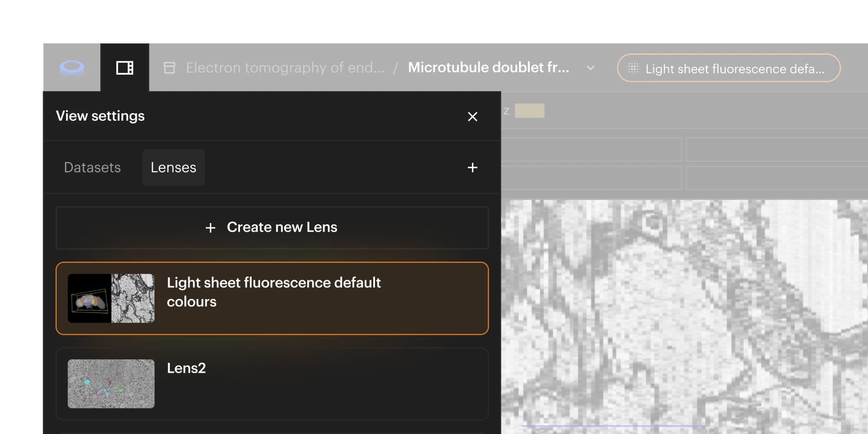Click the Lens2 thumbnail image
The height and width of the screenshot is (434, 868).
pyautogui.click(x=111, y=384)
